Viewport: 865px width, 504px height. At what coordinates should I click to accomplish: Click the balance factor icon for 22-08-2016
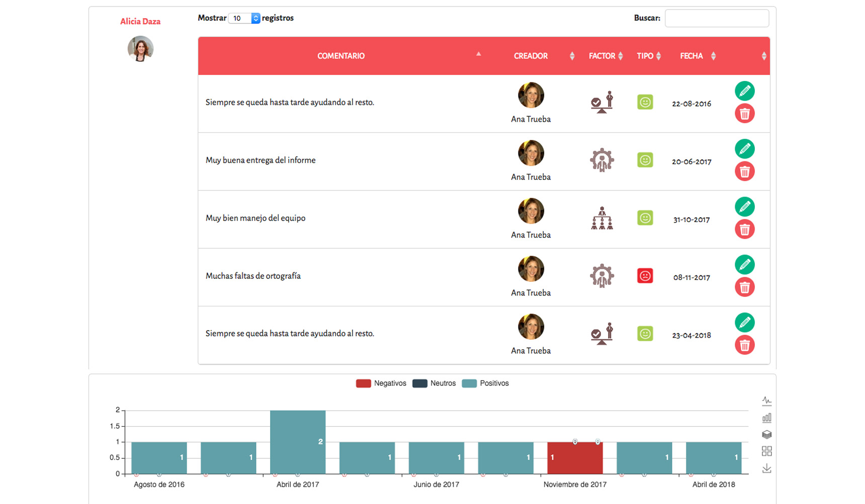tap(602, 102)
